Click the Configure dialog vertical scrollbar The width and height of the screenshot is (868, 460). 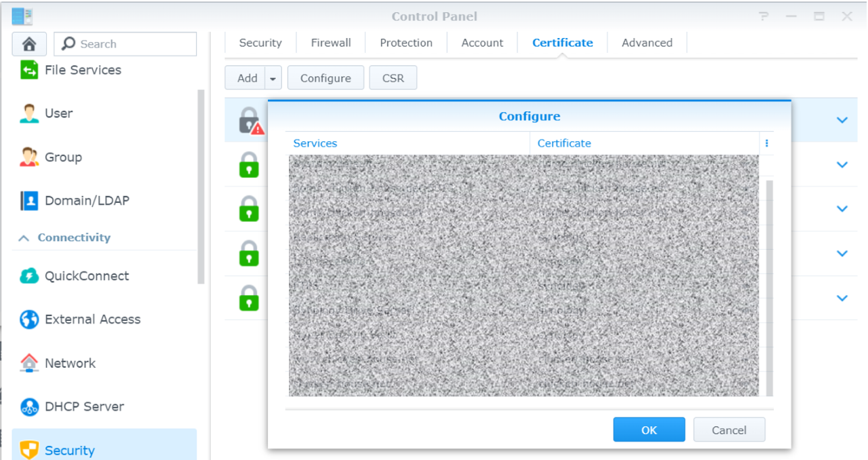(769, 285)
